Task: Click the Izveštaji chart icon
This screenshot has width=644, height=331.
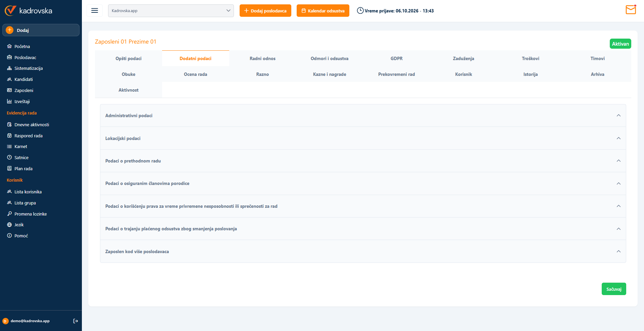Action: (9, 101)
